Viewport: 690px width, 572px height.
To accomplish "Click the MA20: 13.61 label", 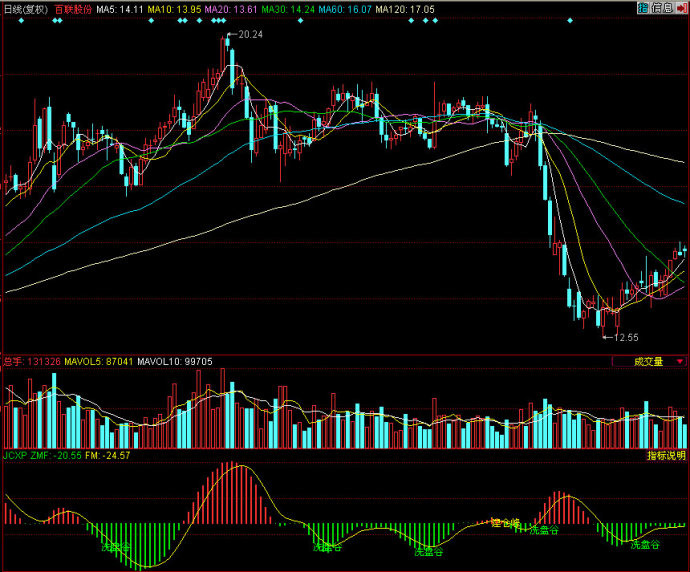I will point(231,9).
